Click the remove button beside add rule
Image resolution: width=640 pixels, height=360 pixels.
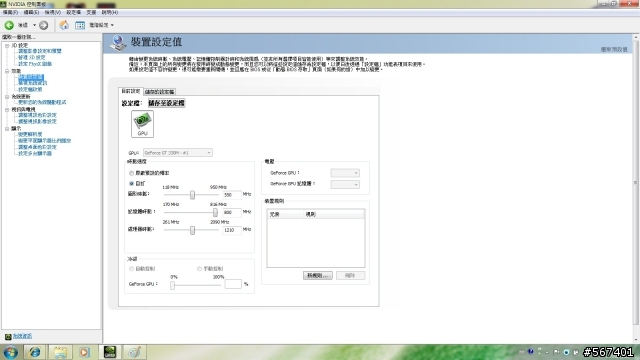[x=350, y=276]
